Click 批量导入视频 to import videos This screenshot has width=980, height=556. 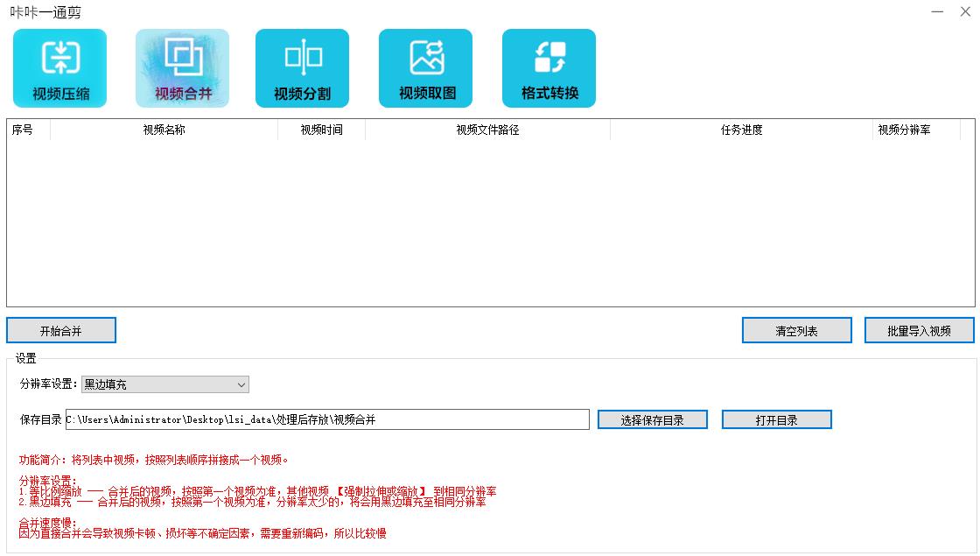919,330
